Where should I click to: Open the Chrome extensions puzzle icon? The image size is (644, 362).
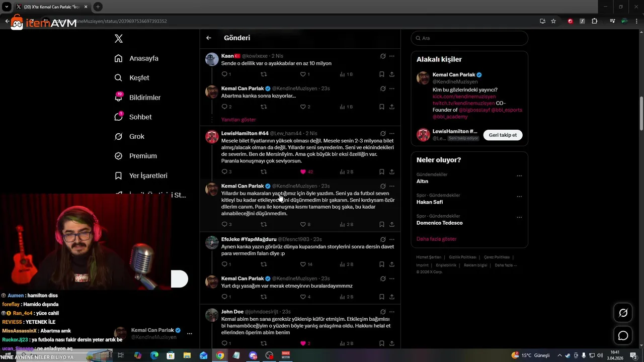point(594,21)
